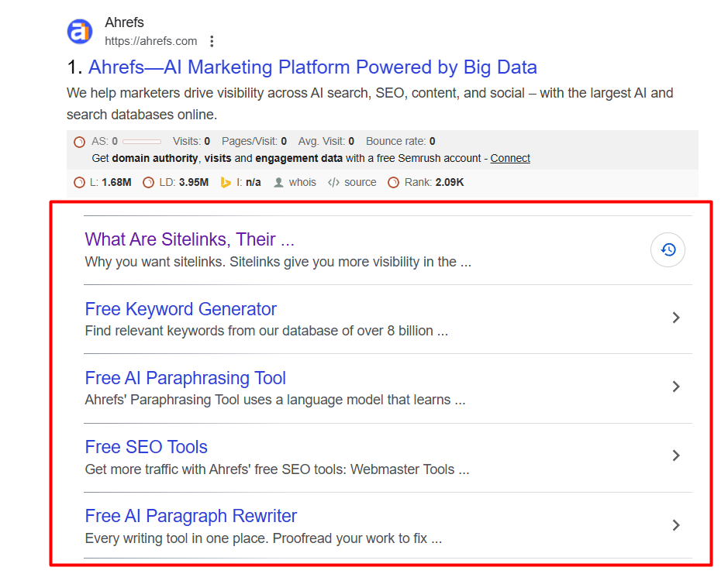Click the history clock icon on Sitelinks result

coord(668,249)
